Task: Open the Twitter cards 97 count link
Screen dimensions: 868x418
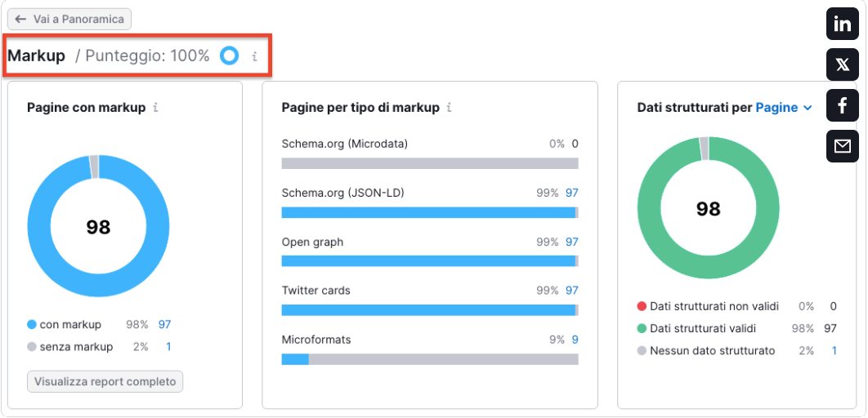Action: (x=572, y=291)
